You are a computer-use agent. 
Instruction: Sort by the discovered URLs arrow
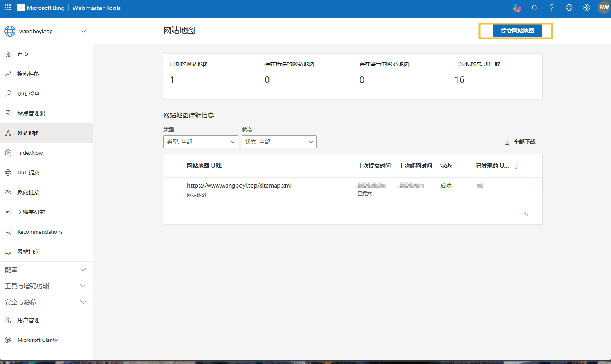tap(516, 166)
